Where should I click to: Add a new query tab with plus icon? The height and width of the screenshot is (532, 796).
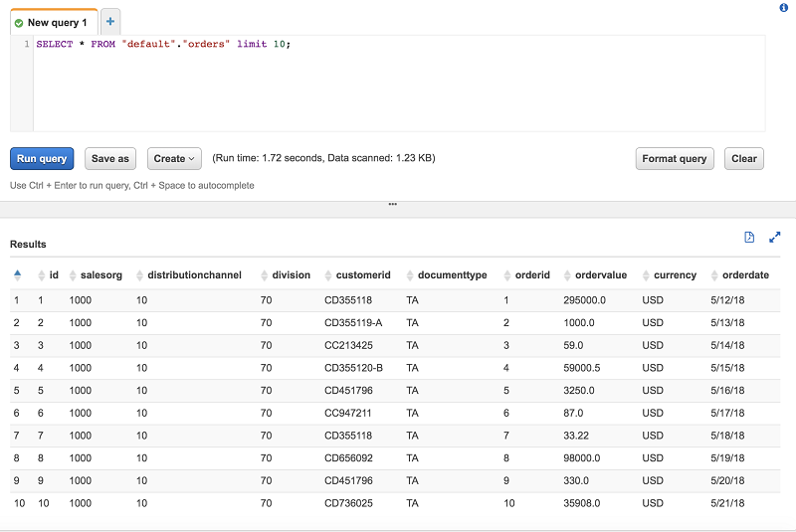(x=109, y=21)
